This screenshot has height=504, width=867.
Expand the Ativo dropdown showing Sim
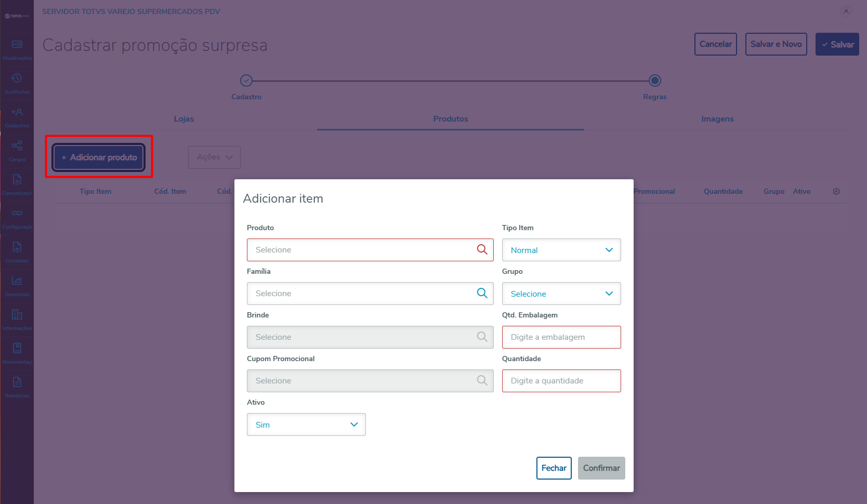point(306,425)
